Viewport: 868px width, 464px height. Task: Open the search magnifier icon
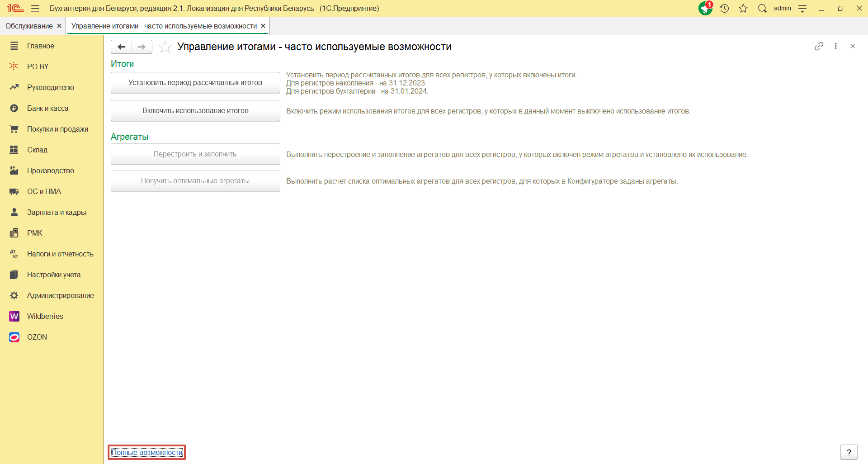pyautogui.click(x=762, y=9)
